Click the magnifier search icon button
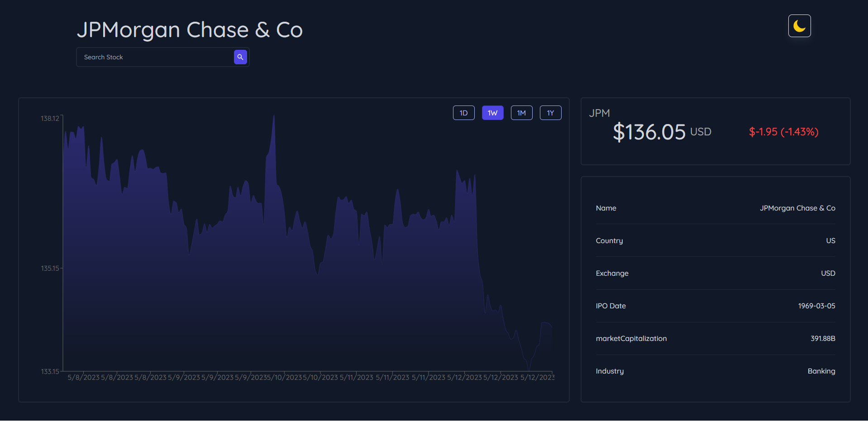This screenshot has height=422, width=868. coord(240,57)
